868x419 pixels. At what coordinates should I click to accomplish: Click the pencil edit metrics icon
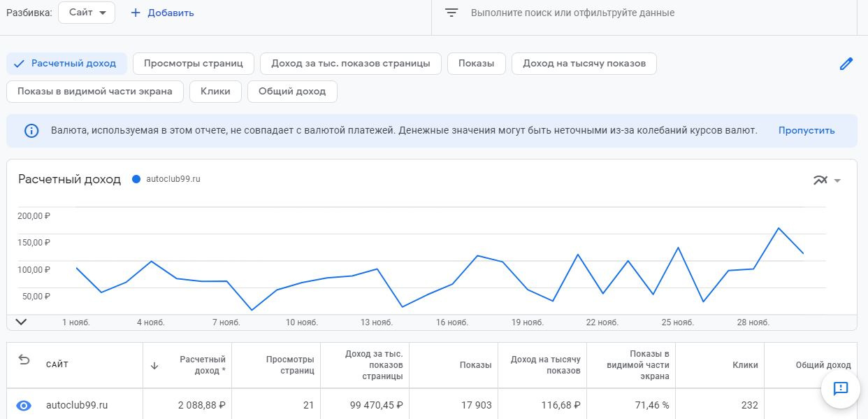[x=846, y=64]
